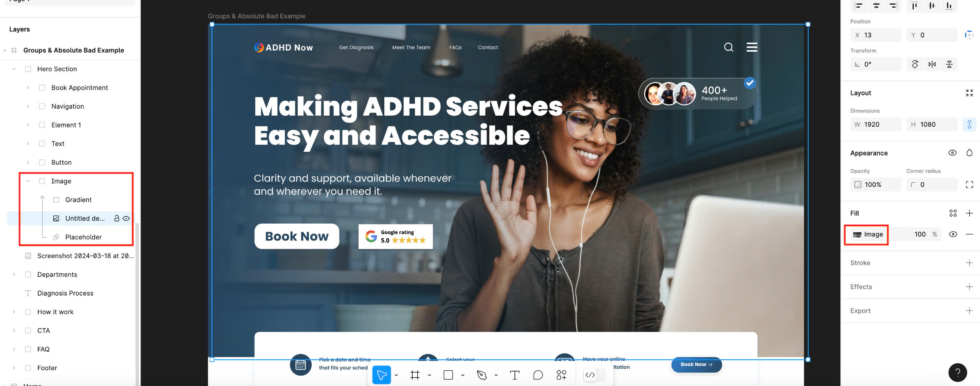Toggle Dev Mode code switch
The image size is (980, 386).
(x=594, y=375)
